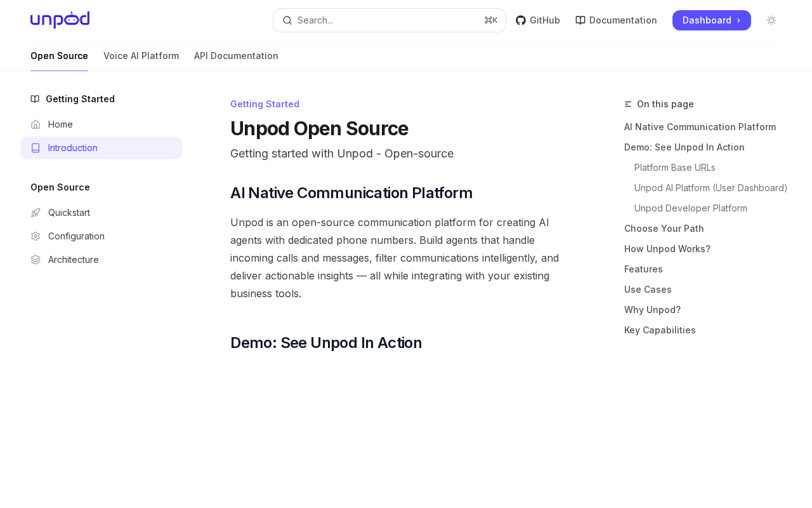Click the Getting Started breadcrumb label
This screenshot has height=508, width=812.
click(265, 104)
